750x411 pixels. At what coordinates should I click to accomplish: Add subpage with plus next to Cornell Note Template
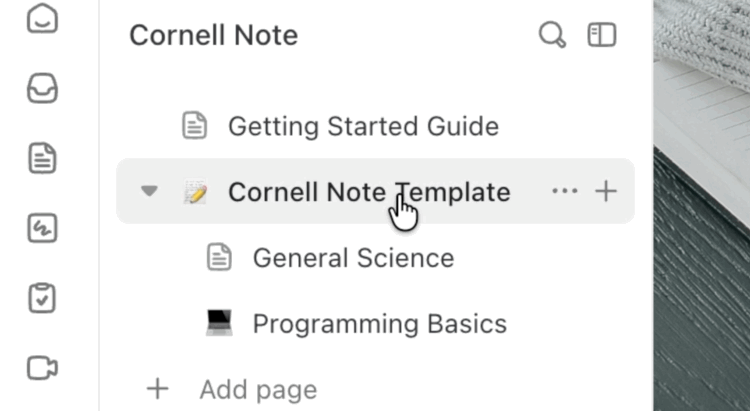click(606, 191)
